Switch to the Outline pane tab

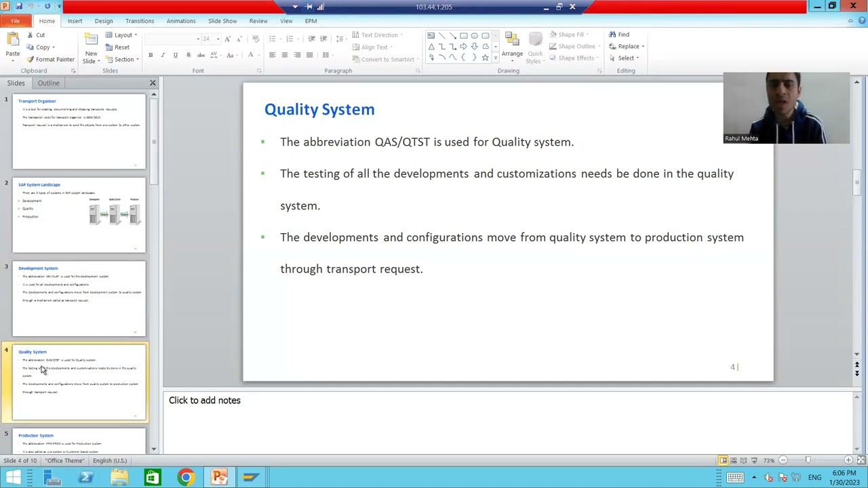(49, 83)
